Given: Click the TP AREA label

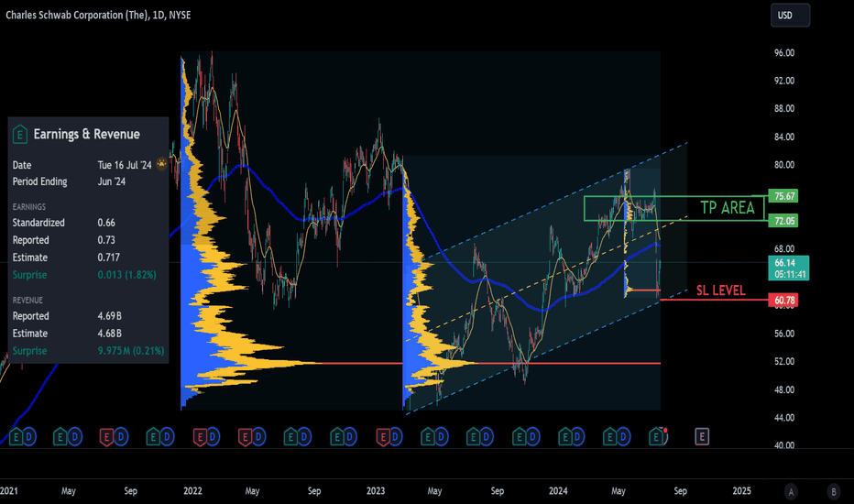Looking at the screenshot, I should pos(728,208).
